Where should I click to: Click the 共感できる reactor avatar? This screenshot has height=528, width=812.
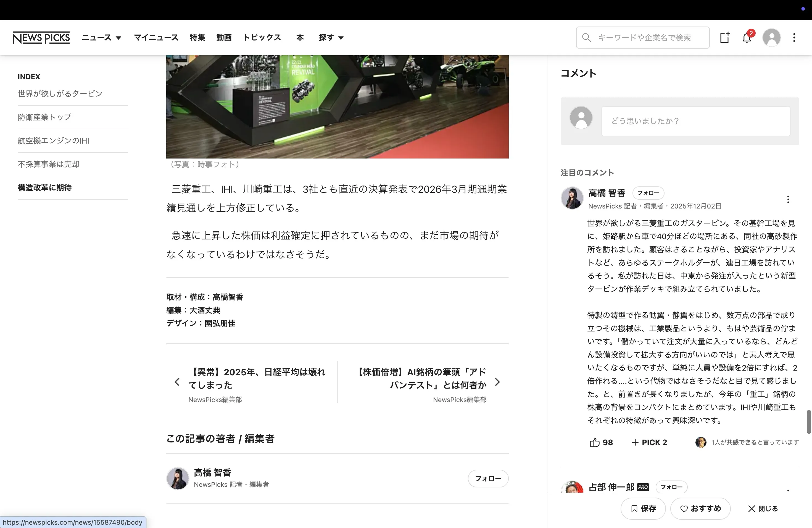click(701, 442)
